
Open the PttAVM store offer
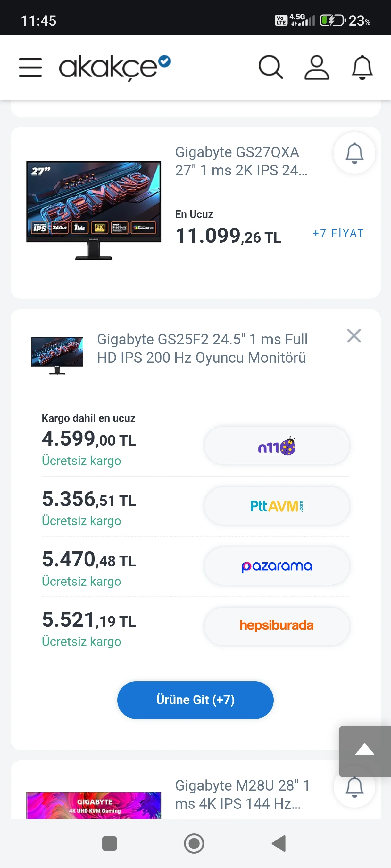[x=277, y=506]
